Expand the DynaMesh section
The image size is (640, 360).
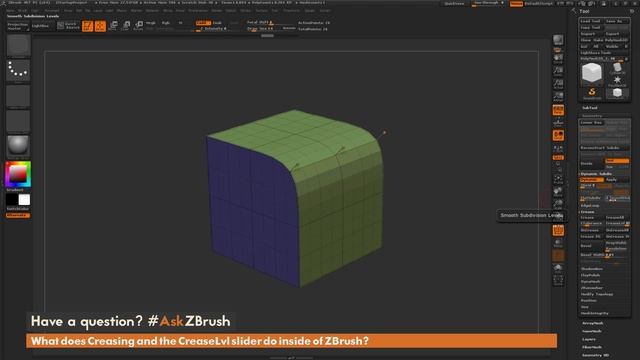coord(591,282)
